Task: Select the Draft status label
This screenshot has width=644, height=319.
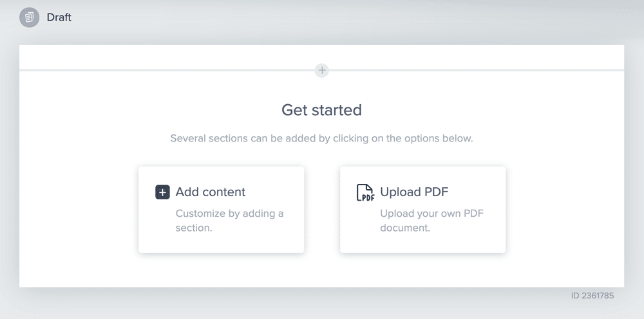Action: tap(59, 17)
